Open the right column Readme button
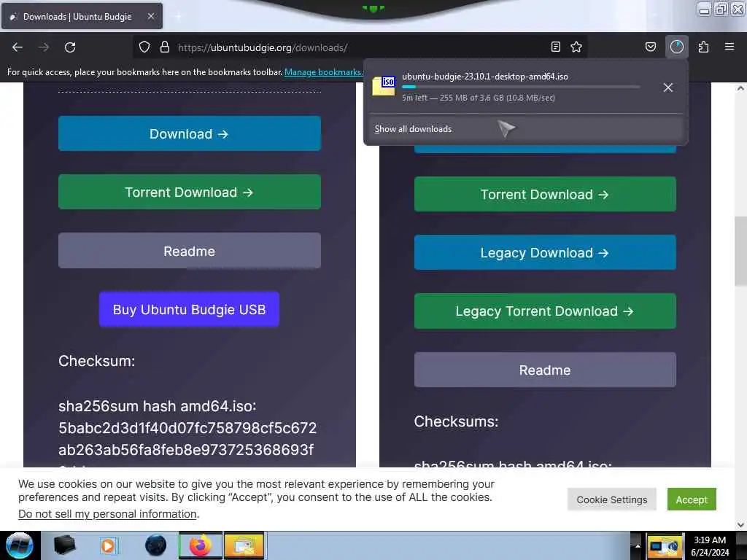This screenshot has height=560, width=747. pyautogui.click(x=545, y=370)
